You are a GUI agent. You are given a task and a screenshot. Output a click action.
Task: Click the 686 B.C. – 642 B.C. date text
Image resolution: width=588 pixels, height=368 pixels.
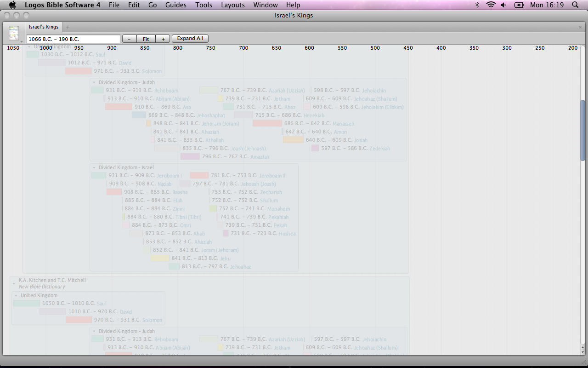pos(307,123)
